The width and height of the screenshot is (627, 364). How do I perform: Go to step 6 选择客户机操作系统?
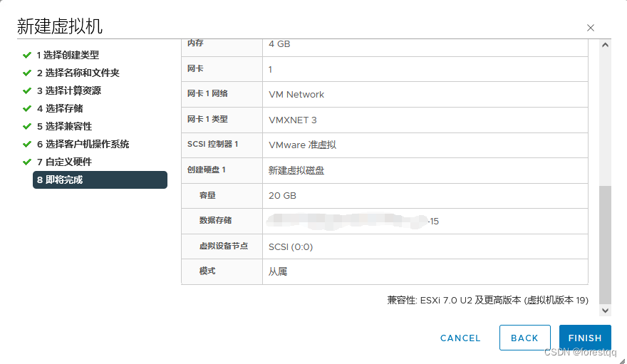(x=83, y=144)
